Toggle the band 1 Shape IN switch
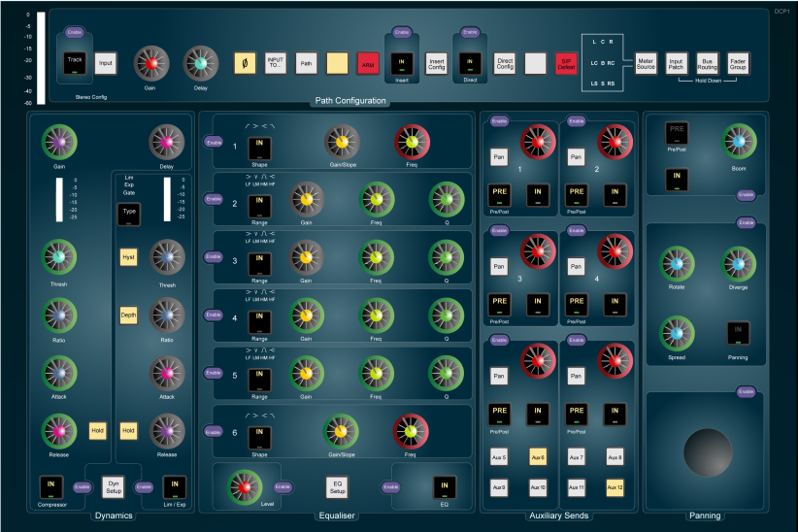798x532 pixels. pyautogui.click(x=259, y=149)
